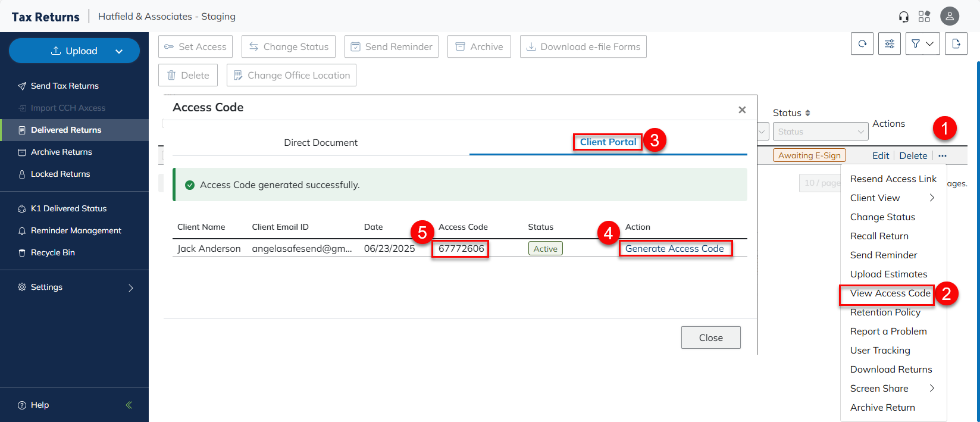Open the user profile avatar
The width and height of the screenshot is (980, 422).
(950, 16)
